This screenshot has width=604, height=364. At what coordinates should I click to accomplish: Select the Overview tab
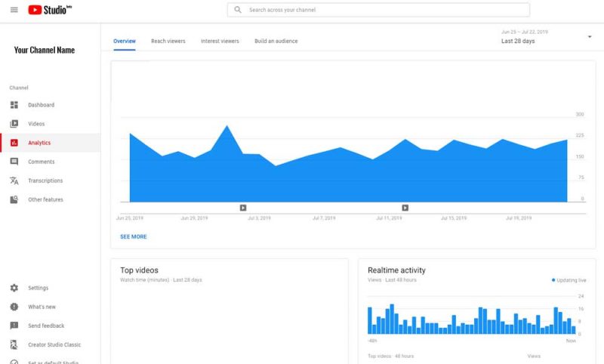click(125, 42)
